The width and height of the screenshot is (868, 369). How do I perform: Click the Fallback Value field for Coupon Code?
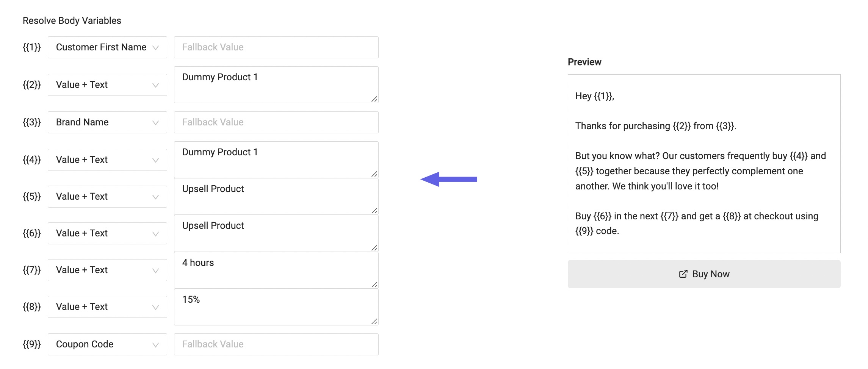[x=276, y=344]
